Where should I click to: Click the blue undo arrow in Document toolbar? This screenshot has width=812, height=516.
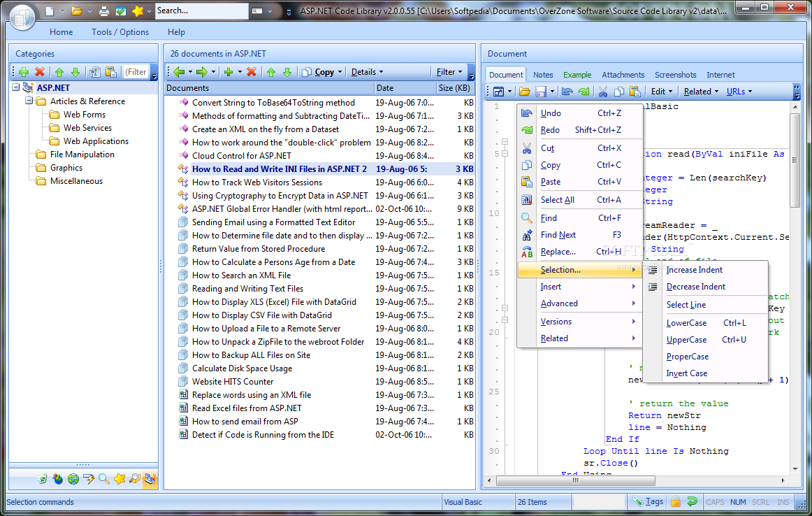point(567,92)
